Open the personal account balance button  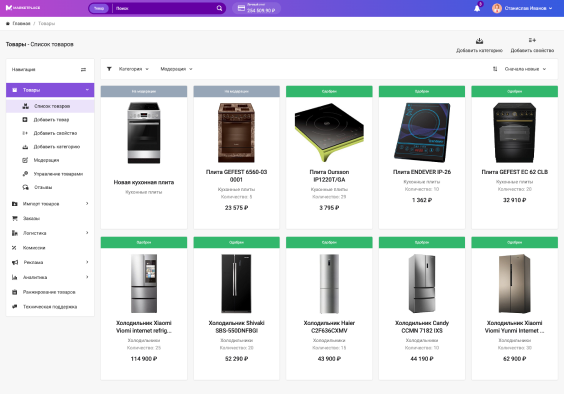click(x=256, y=8)
